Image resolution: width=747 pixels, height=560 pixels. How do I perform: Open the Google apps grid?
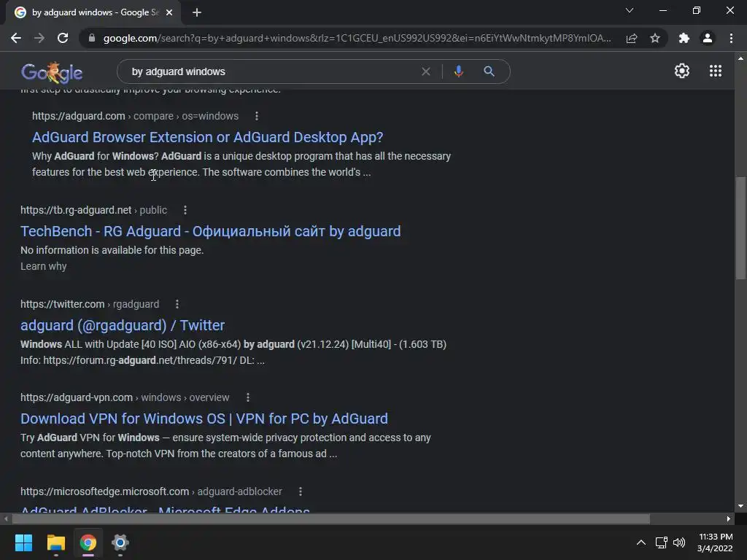[x=716, y=71]
